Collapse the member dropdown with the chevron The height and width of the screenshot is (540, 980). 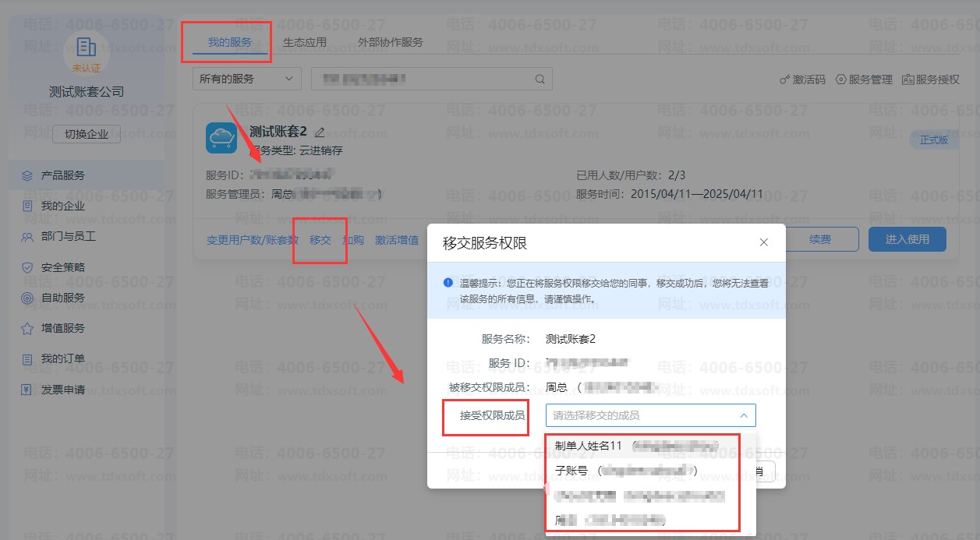pos(744,415)
